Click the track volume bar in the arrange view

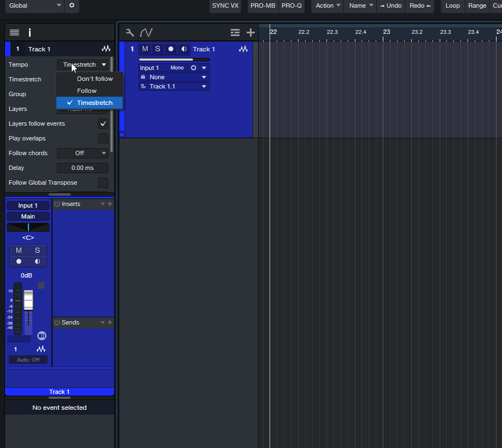coord(174,60)
